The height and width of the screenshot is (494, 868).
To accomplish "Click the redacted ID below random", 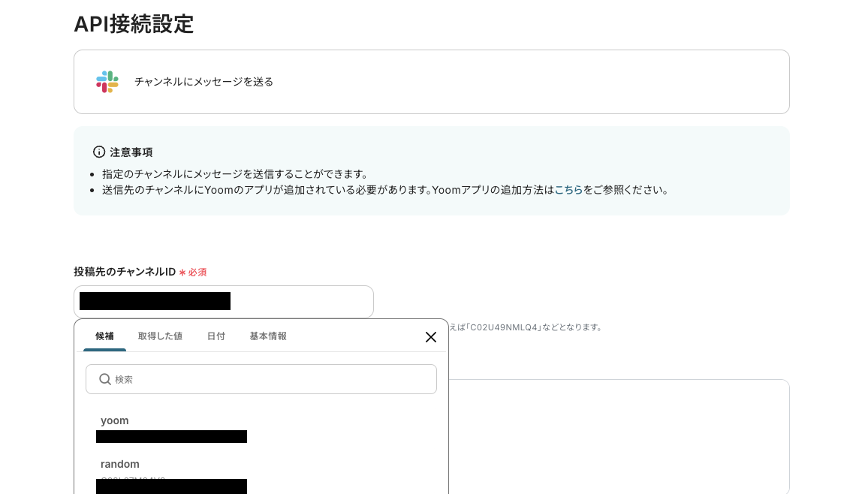I will [x=171, y=486].
